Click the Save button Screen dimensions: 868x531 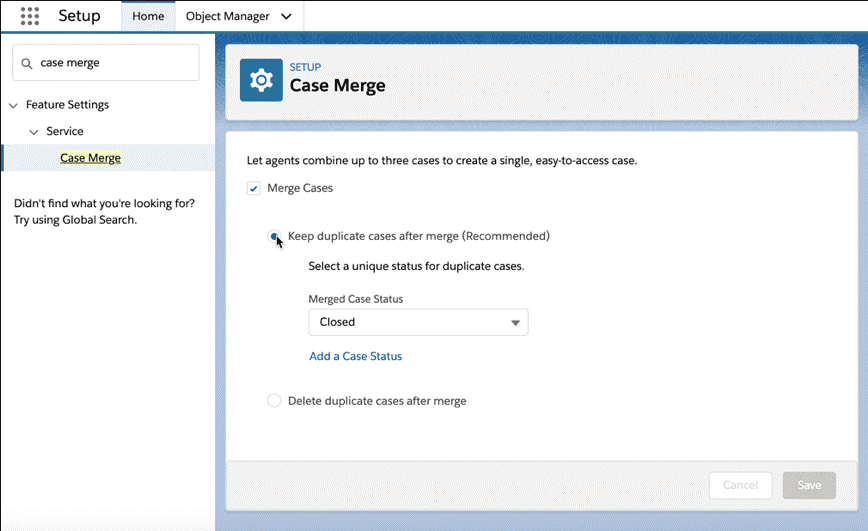click(x=808, y=485)
